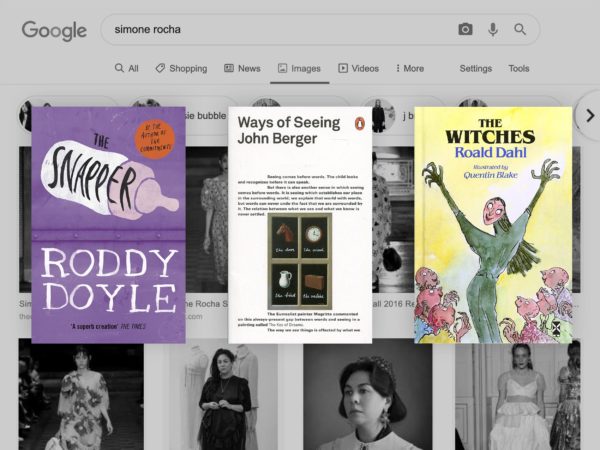Click the Google logo

coord(54,31)
